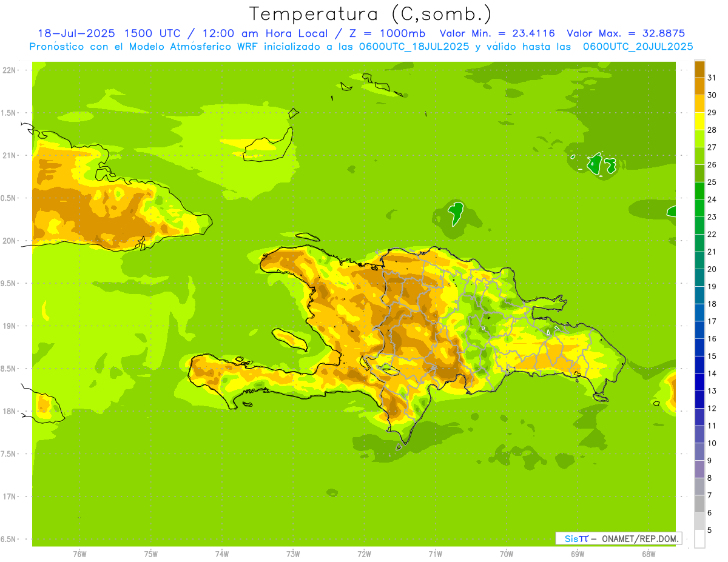Click the "1.5N" latitude axis label
This screenshot has width=728, height=562.
click(8, 113)
